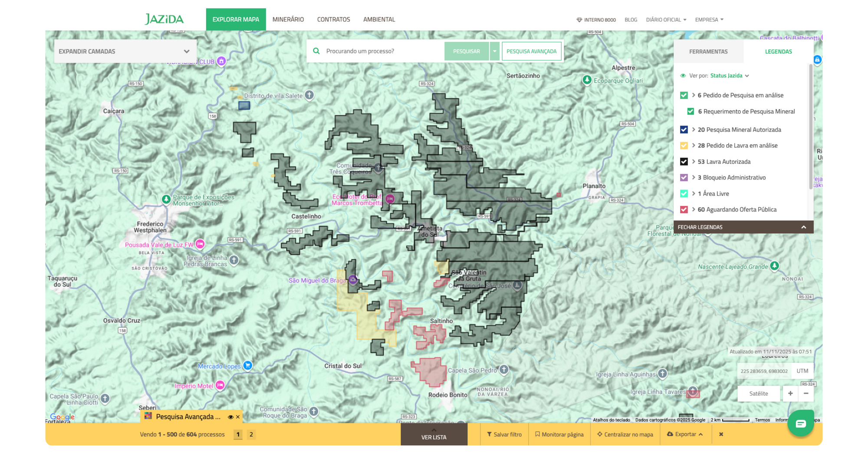
Task: Expand the Pedido de Lavra em análise group
Action: tap(694, 146)
